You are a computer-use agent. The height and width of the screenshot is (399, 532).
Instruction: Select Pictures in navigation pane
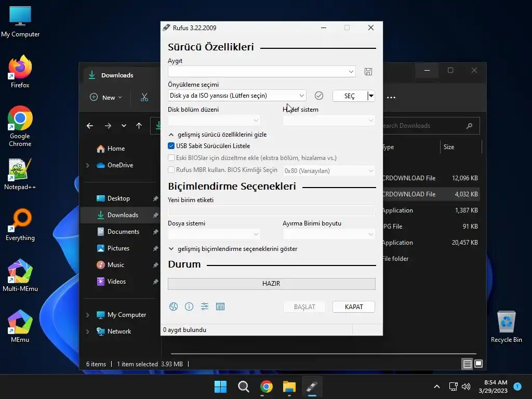coord(118,248)
